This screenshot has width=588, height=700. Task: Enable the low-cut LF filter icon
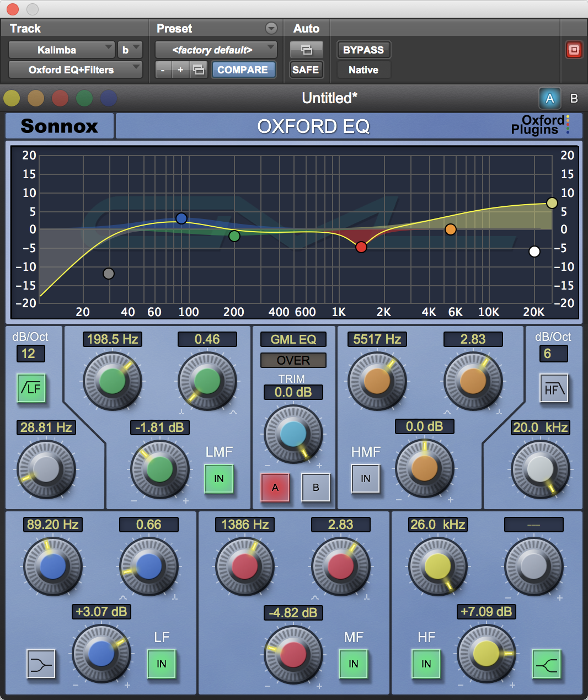coord(31,388)
